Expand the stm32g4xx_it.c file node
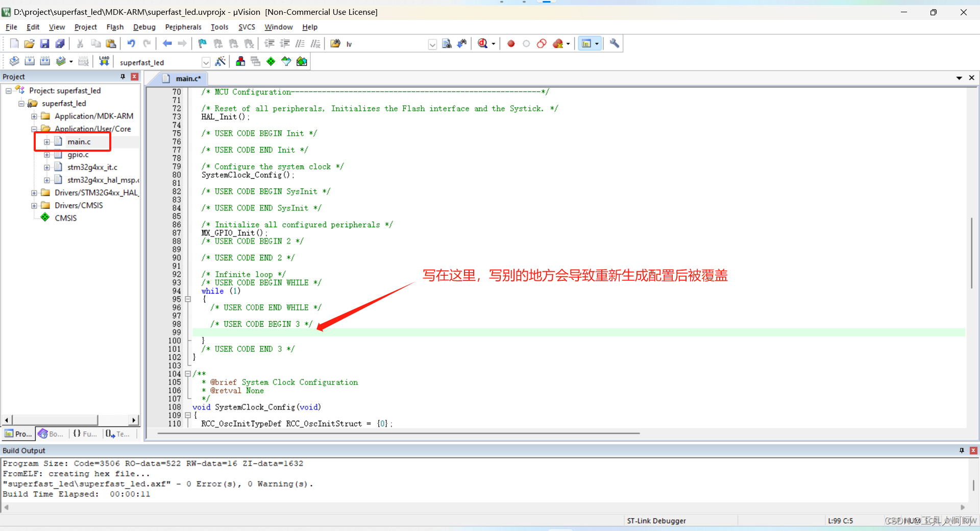The width and height of the screenshot is (980, 531). [47, 167]
